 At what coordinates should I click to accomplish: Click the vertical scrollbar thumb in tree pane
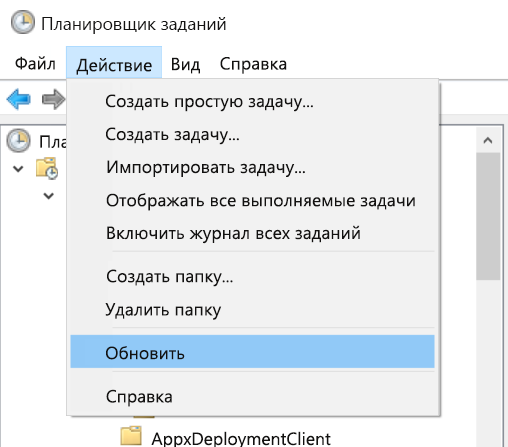[x=488, y=216]
